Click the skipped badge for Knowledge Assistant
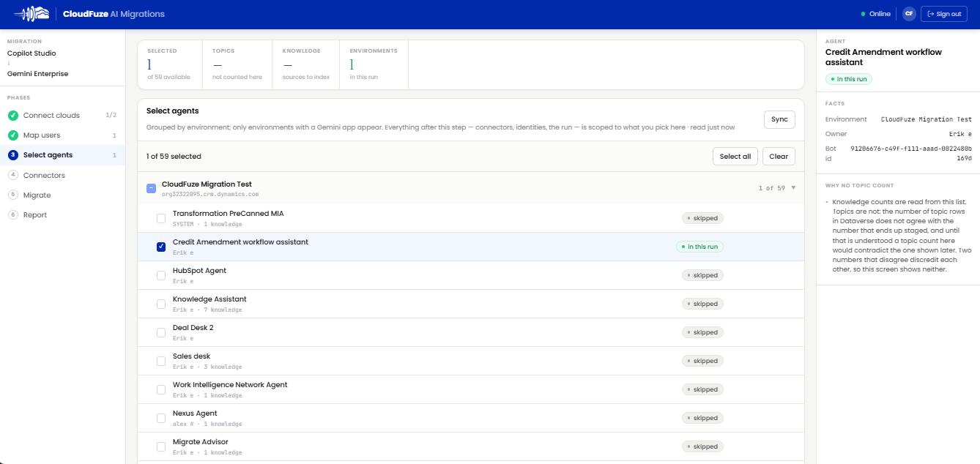The image size is (980, 464). pos(702,304)
